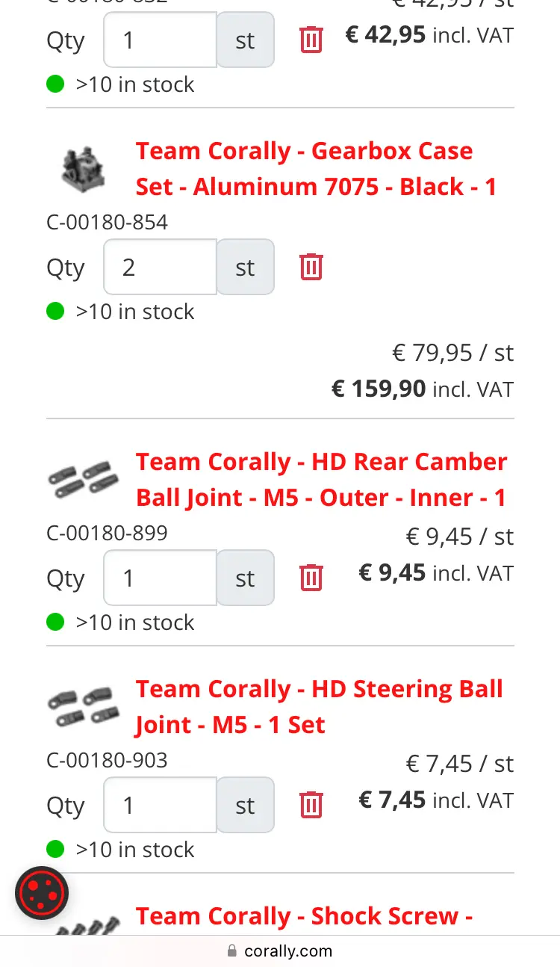Image resolution: width=560 pixels, height=967 pixels.
Task: Open Team Corally Gearbox Case Set link
Action: (x=316, y=169)
